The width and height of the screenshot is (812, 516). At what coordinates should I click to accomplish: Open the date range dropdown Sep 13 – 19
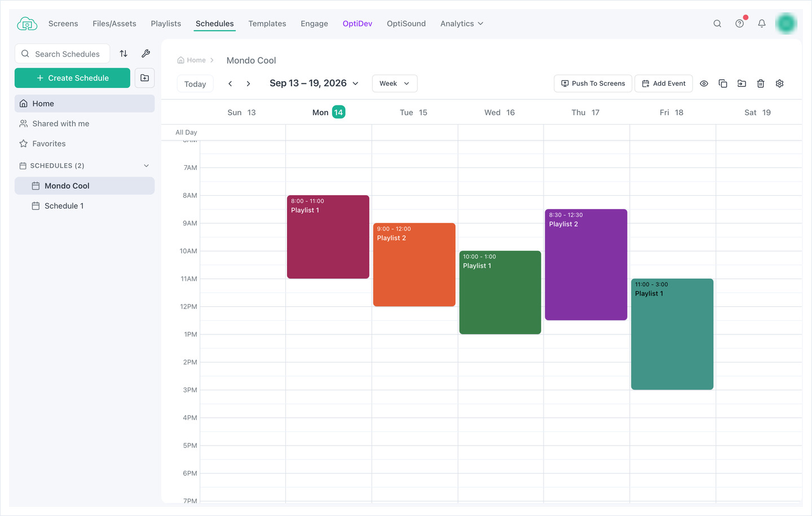[314, 83]
